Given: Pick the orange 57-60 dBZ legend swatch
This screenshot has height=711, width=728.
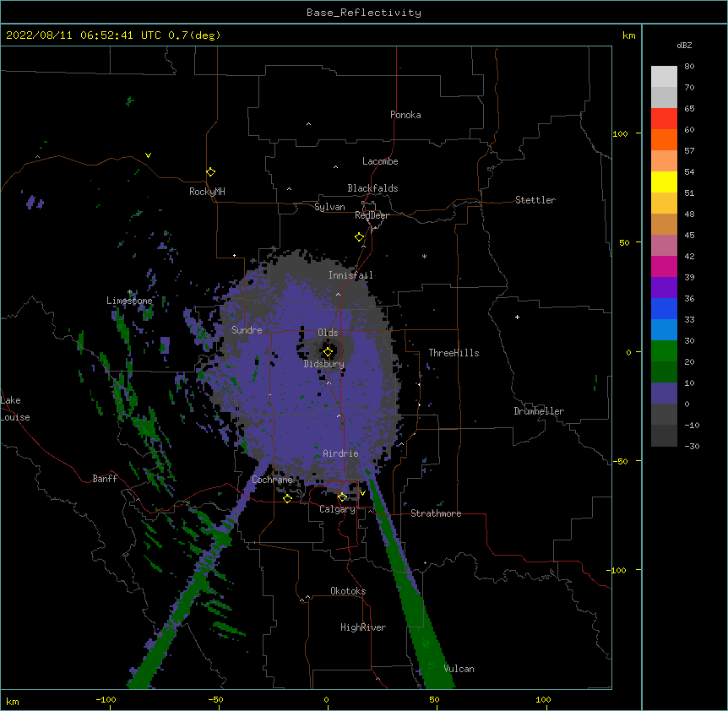Looking at the screenshot, I should pyautogui.click(x=664, y=139).
